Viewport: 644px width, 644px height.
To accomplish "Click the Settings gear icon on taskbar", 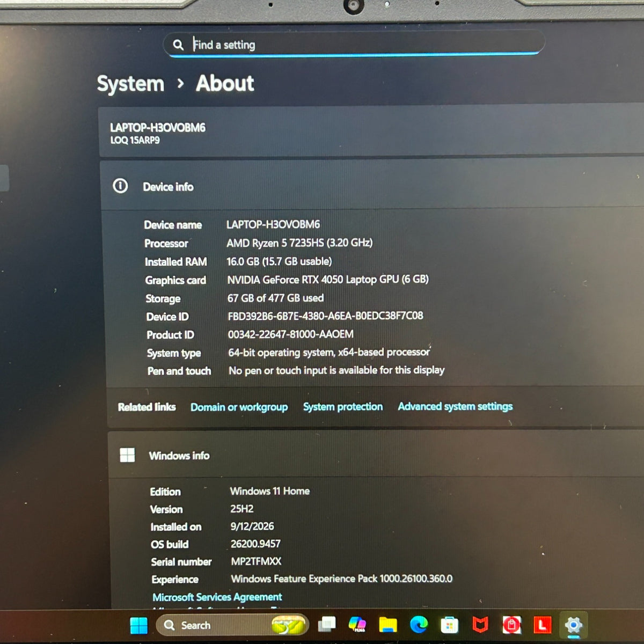I will pos(574,625).
